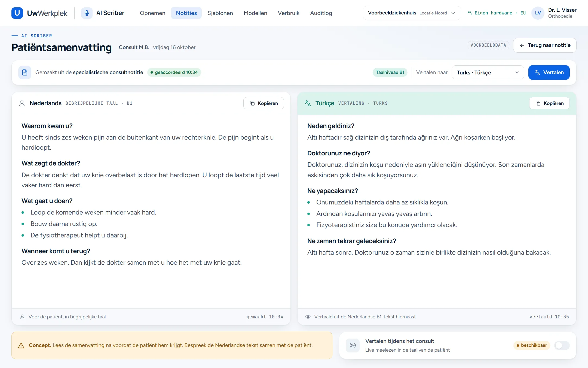Image resolution: width=588 pixels, height=368 pixels.
Task: Click the person icon next to Nederlands
Action: click(22, 103)
